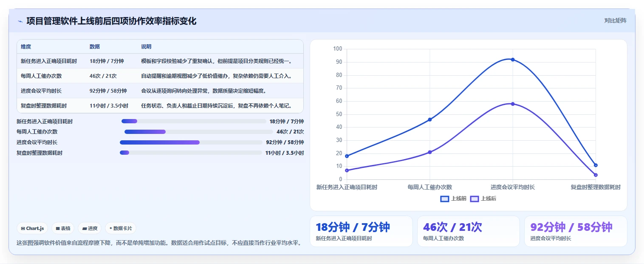Click the 每周人工催办次数 progress bar
644x264 pixels.
(x=199, y=132)
